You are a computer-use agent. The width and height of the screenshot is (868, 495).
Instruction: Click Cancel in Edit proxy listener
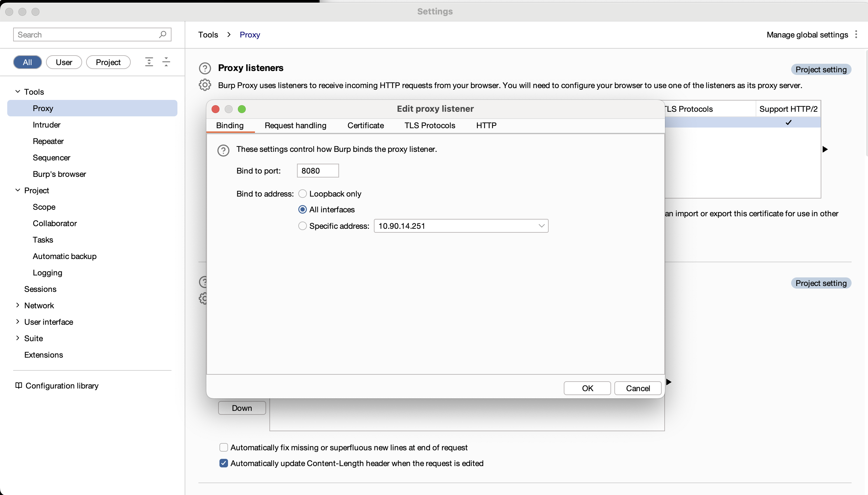638,388
